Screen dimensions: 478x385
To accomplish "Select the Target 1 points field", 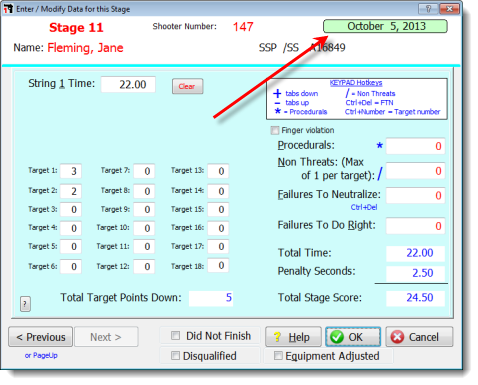I will 71,171.
